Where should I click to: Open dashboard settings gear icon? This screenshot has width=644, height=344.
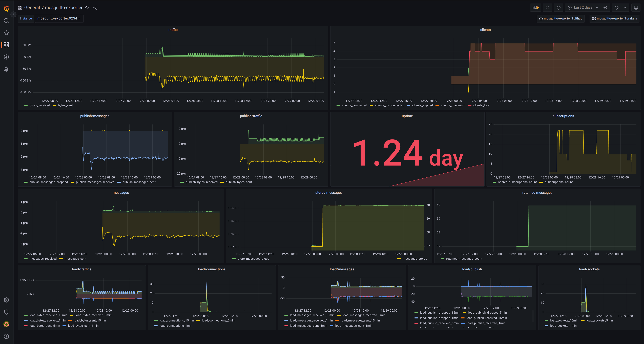pos(558,8)
